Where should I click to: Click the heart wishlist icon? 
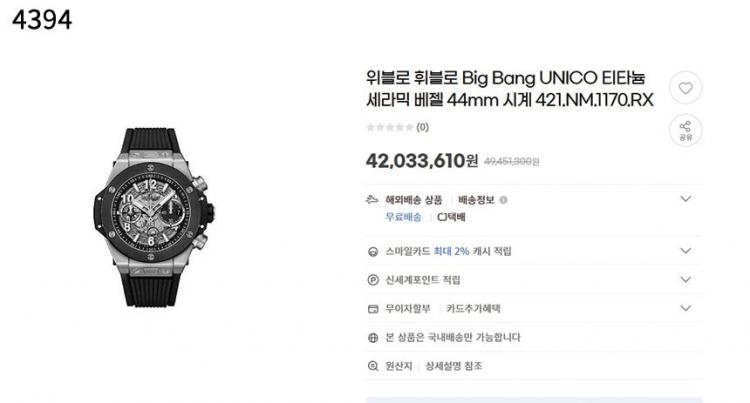[x=685, y=88]
